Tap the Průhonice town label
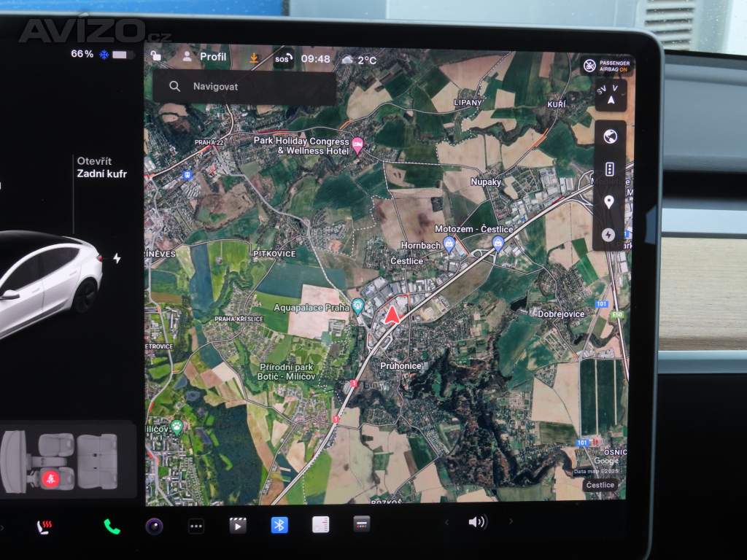This screenshot has height=560, width=747. tap(400, 366)
